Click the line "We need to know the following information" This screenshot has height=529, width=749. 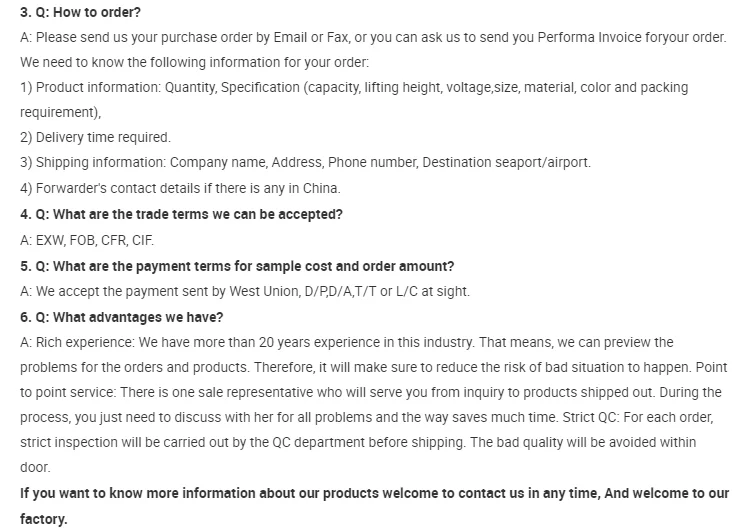point(194,62)
